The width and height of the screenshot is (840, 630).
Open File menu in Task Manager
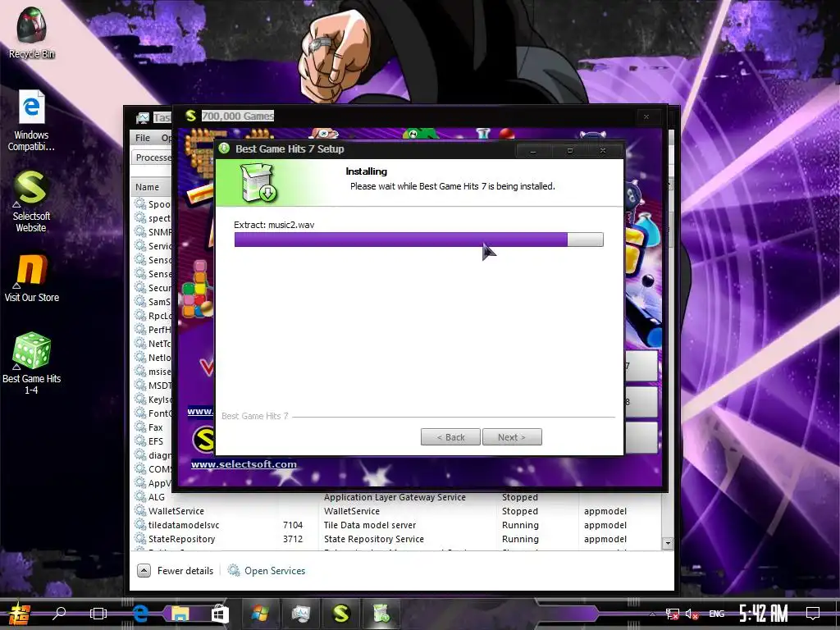coord(143,138)
